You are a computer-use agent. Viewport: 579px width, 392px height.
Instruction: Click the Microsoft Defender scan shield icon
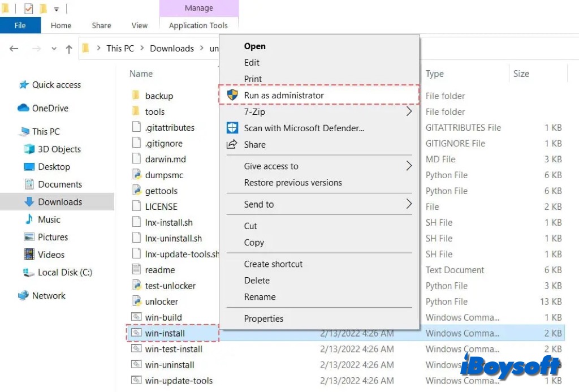[x=232, y=128]
